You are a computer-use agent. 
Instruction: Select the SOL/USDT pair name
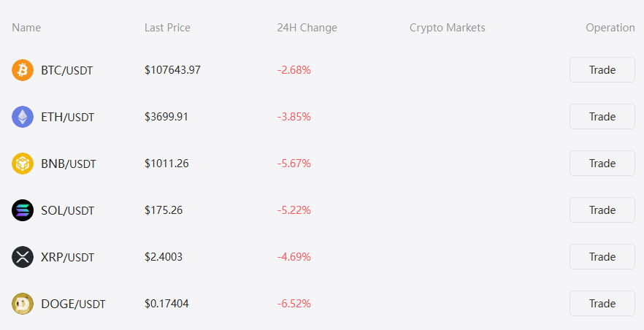pyautogui.click(x=67, y=211)
